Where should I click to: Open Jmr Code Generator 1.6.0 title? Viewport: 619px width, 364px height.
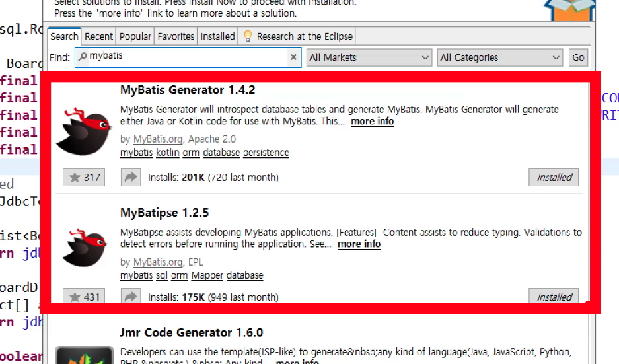[192, 332]
